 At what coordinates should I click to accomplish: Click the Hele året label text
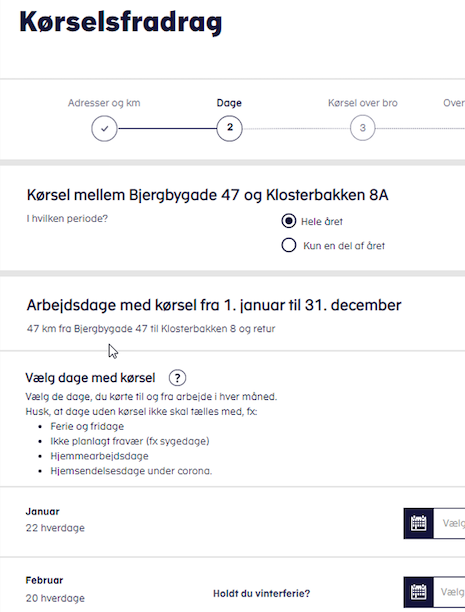click(322, 222)
